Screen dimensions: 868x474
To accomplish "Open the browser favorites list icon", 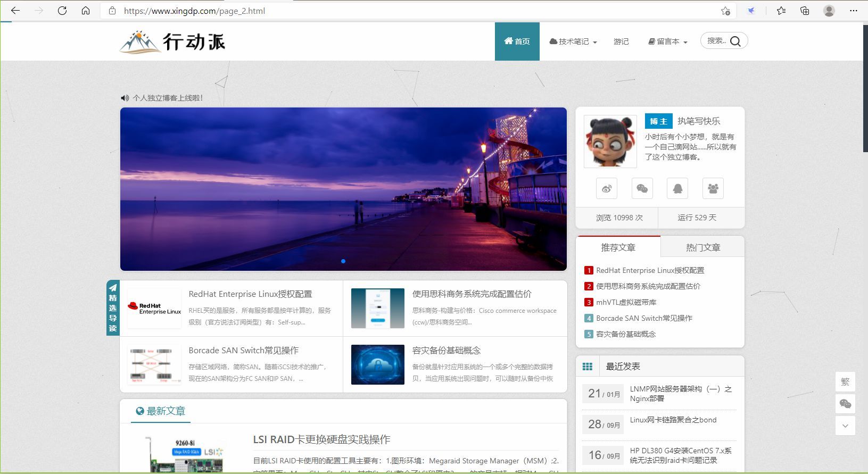I will pos(781,11).
